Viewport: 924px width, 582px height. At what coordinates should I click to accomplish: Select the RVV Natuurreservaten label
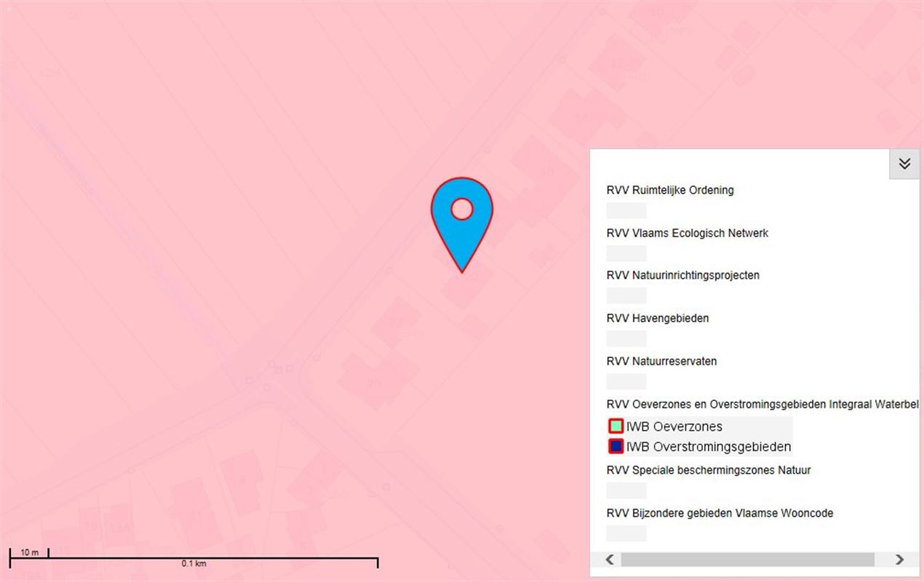pos(661,362)
